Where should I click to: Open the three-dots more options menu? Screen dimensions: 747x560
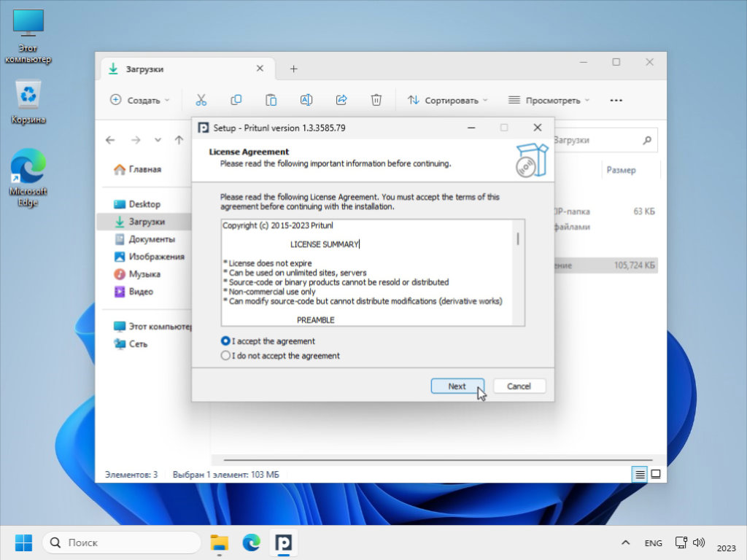[x=616, y=100]
